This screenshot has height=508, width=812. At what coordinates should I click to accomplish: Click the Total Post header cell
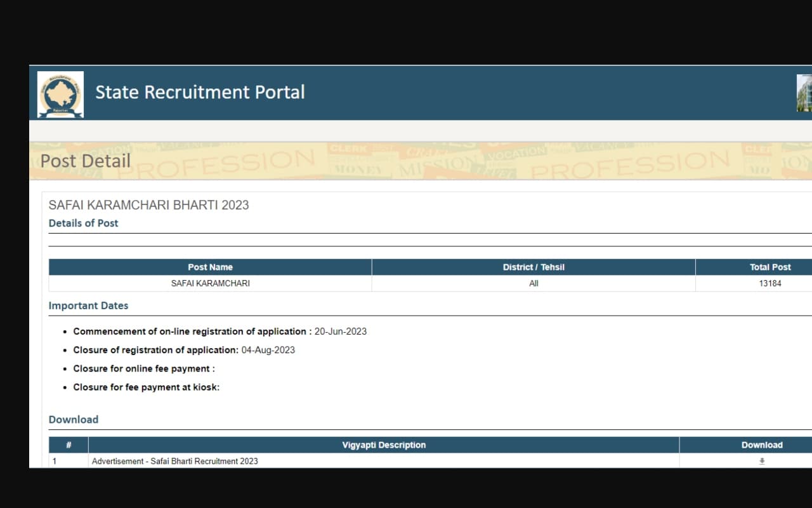(x=770, y=267)
